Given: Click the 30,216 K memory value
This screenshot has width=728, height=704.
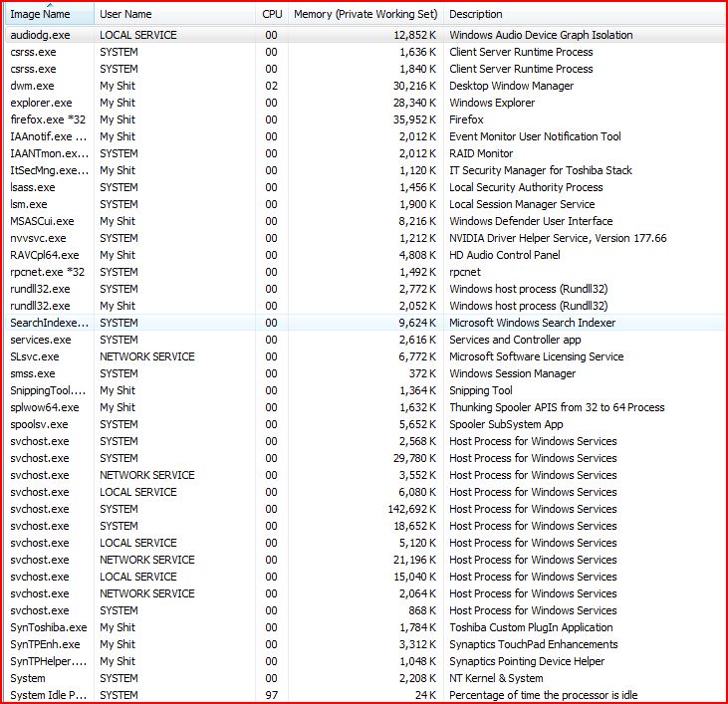Looking at the screenshot, I should point(414,86).
